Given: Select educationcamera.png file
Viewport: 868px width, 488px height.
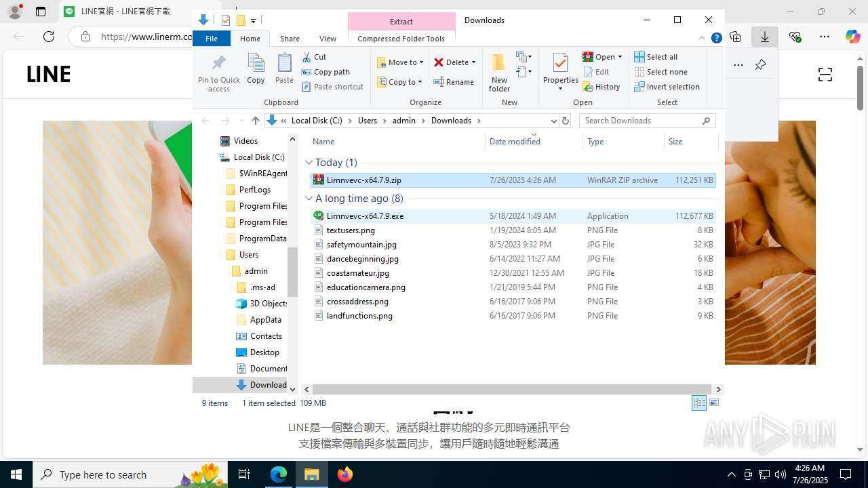Looking at the screenshot, I should (513, 287).
